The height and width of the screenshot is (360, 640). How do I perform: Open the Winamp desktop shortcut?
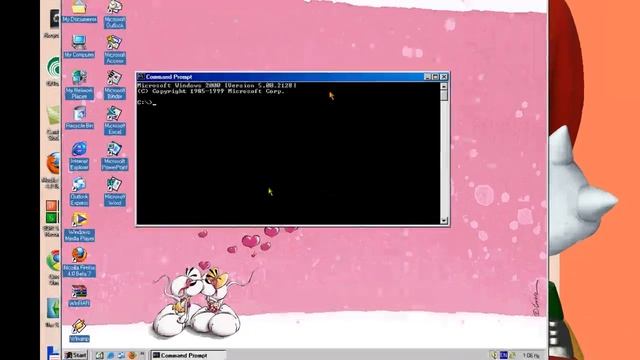point(79,331)
